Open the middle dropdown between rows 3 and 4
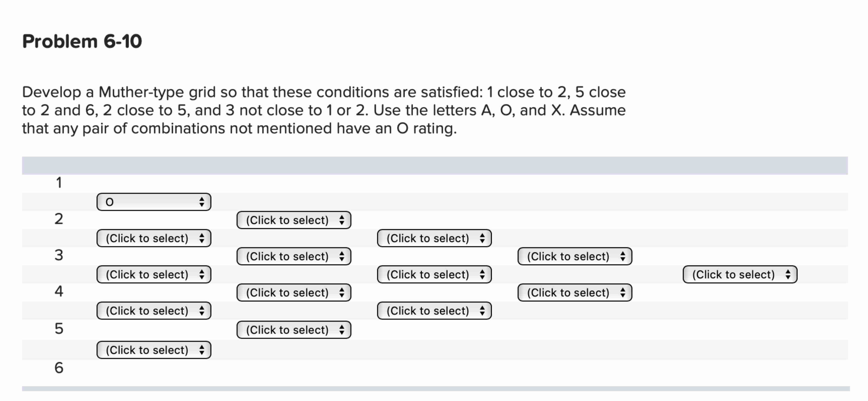 pos(435,275)
